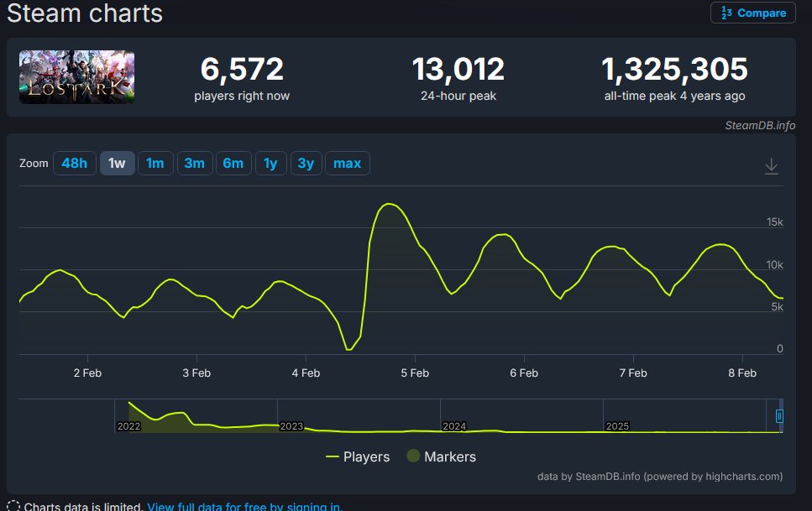This screenshot has width=812, height=511.
Task: Click the Compare button
Action: coord(753,13)
